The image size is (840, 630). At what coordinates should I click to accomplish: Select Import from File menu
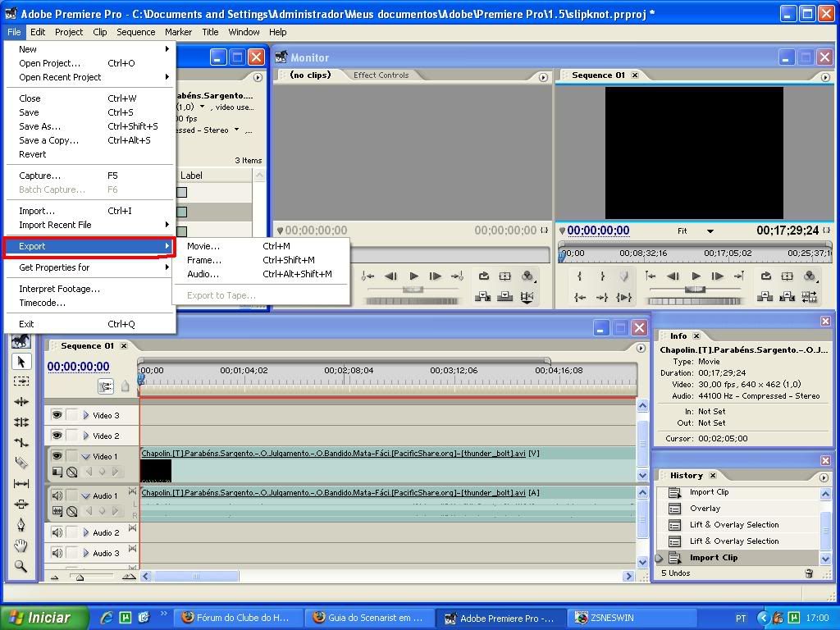pos(89,211)
